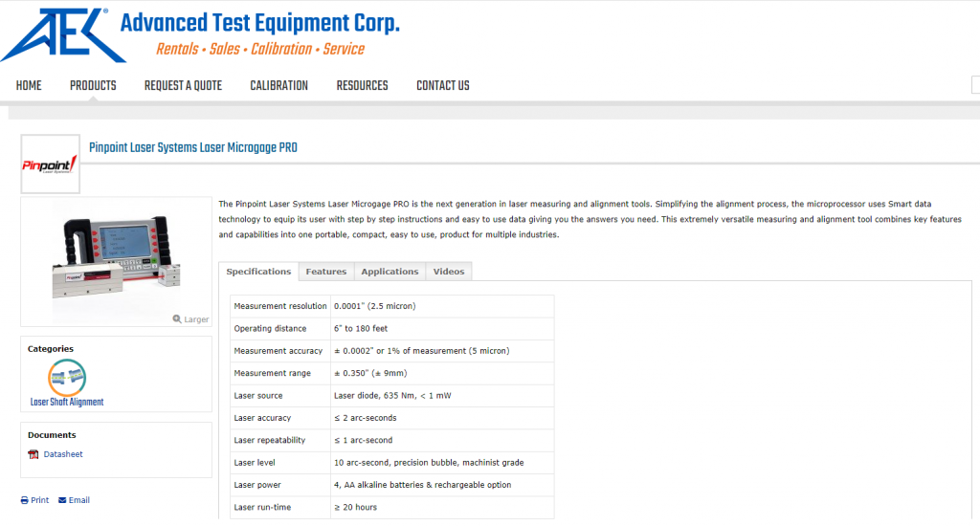Click the Laser Shaft Alignment category icon
The width and height of the screenshot is (980, 526).
tap(67, 378)
